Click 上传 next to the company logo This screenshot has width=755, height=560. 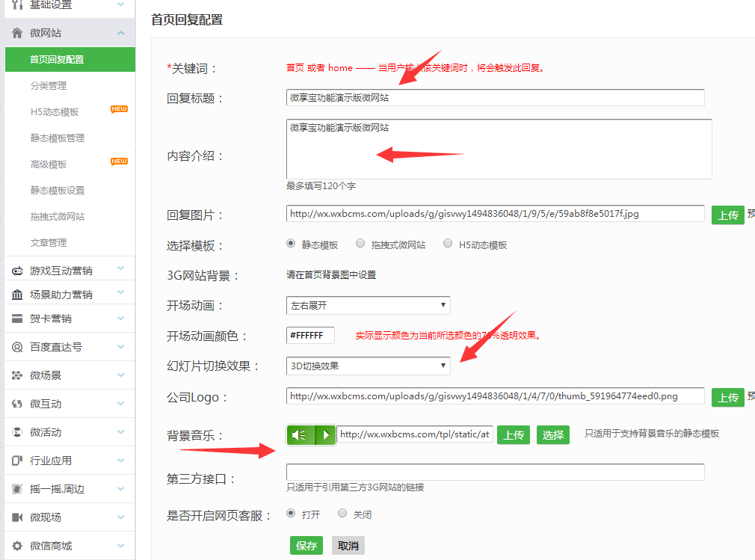728,398
